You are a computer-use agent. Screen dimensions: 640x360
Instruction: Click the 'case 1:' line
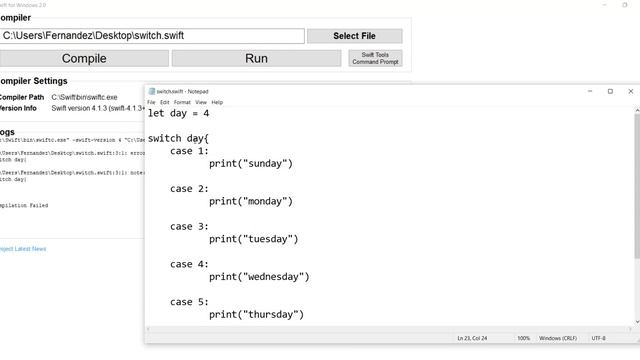pos(189,151)
